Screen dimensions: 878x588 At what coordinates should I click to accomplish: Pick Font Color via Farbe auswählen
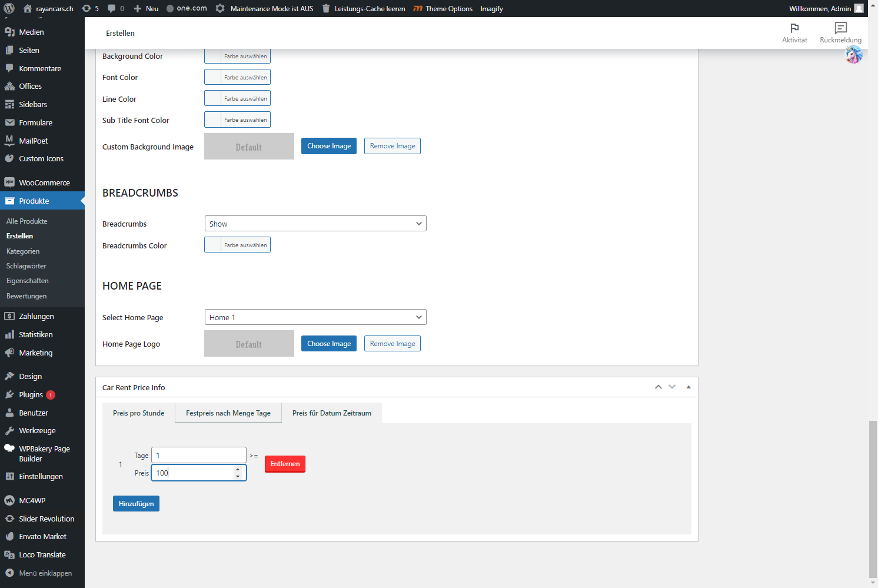237,77
